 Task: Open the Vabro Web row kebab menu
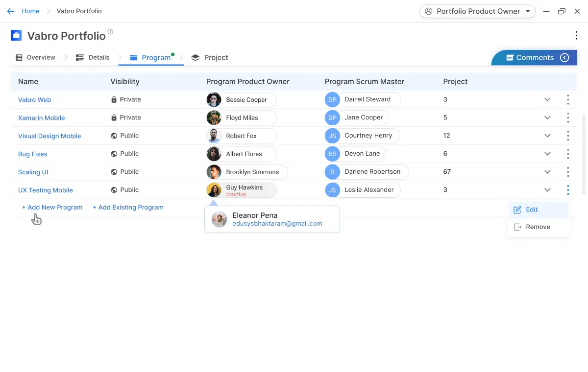[568, 99]
